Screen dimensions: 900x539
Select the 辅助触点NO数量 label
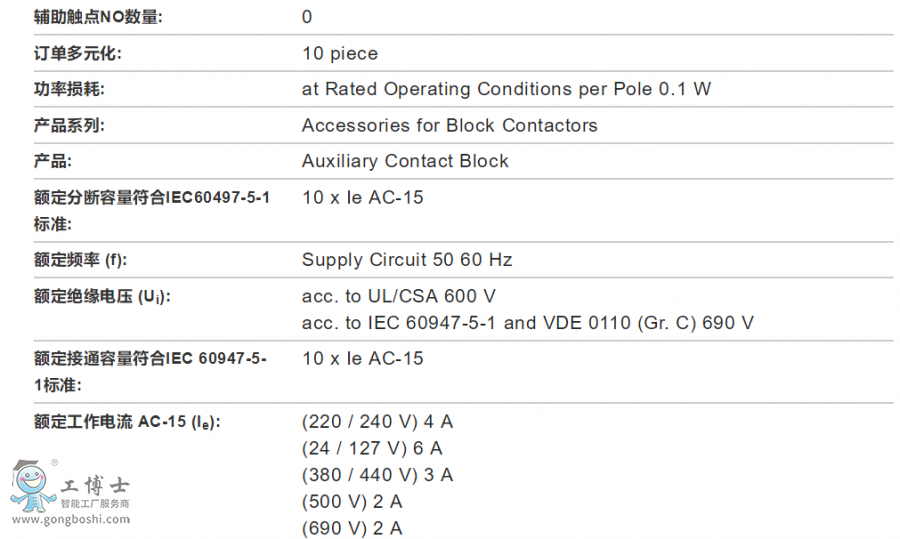pyautogui.click(x=98, y=17)
